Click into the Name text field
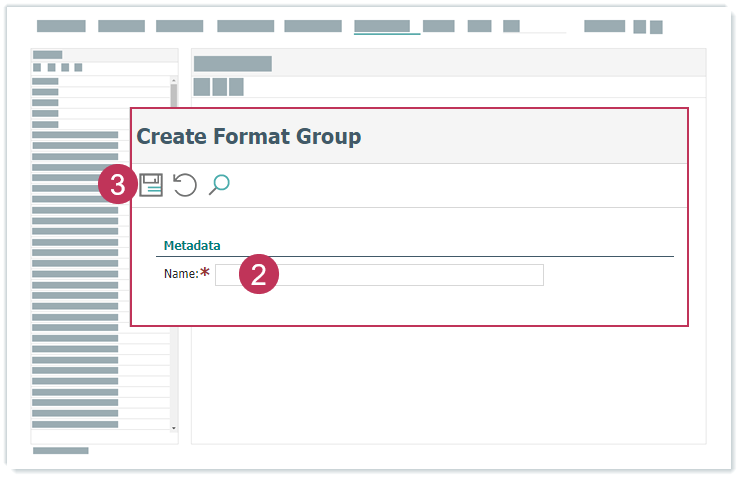 (400, 275)
